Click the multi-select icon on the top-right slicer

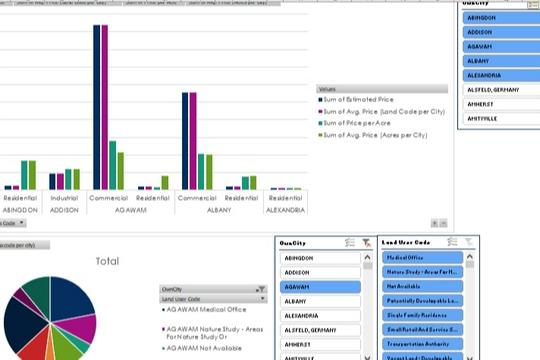[x=534, y=4]
